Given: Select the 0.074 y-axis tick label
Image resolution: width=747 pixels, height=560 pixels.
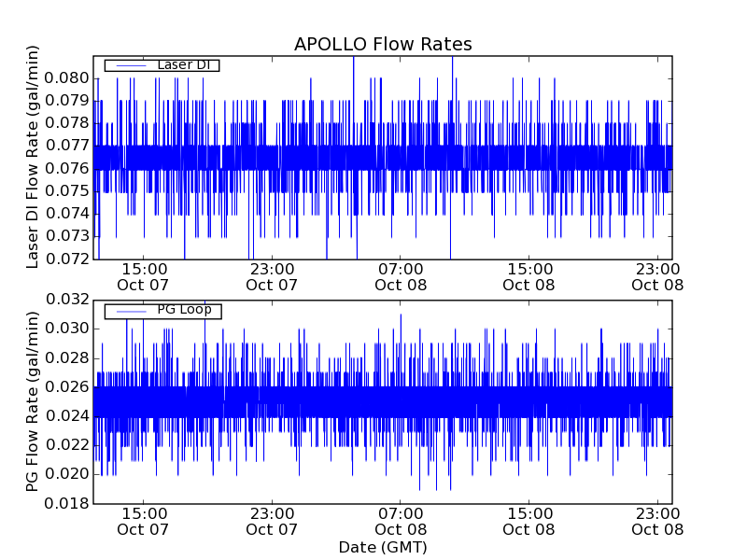Looking at the screenshot, I should tap(67, 214).
